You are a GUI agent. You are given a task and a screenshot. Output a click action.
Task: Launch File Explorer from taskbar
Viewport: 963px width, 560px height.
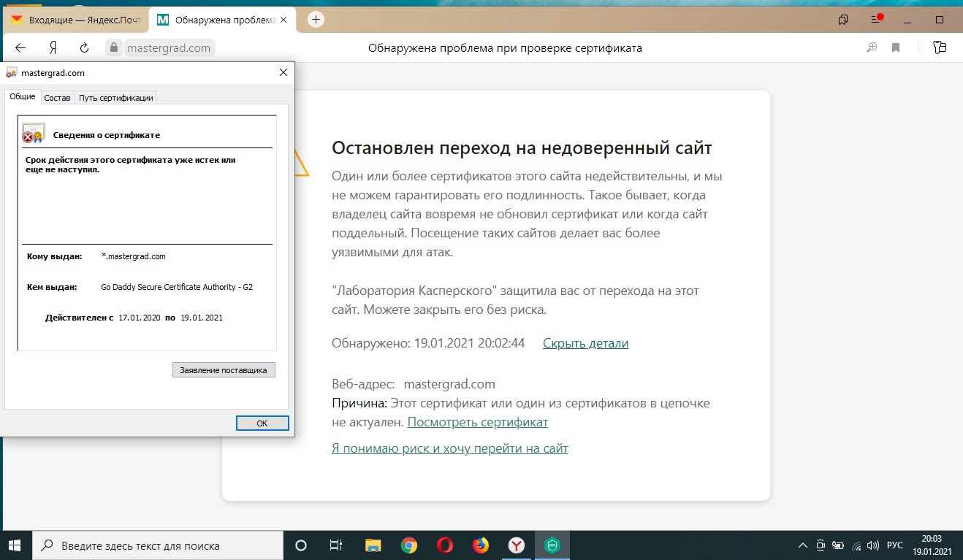point(373,545)
